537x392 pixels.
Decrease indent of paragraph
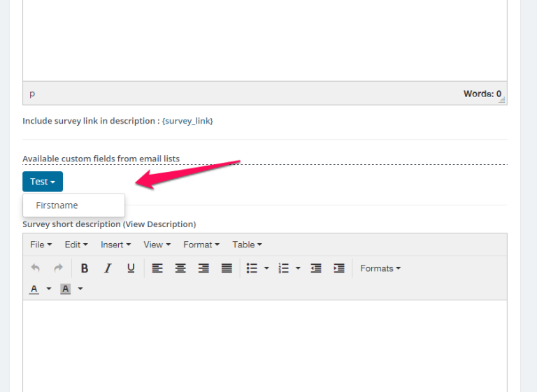point(316,268)
